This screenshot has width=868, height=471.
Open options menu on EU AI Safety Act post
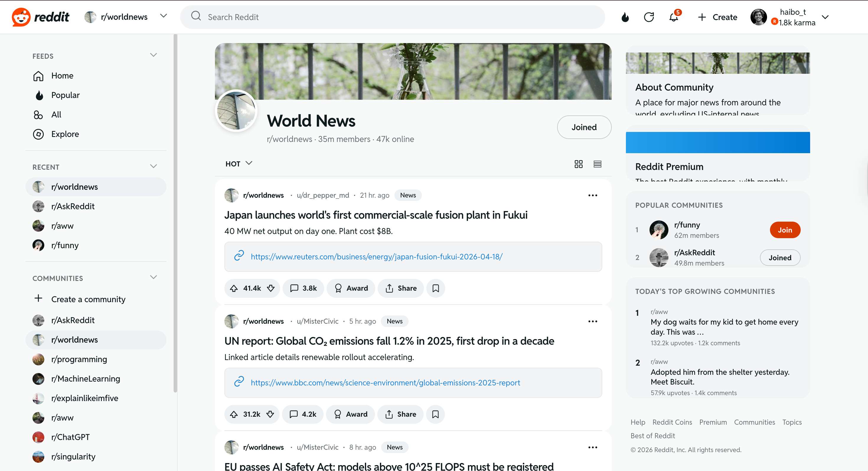(x=592, y=447)
